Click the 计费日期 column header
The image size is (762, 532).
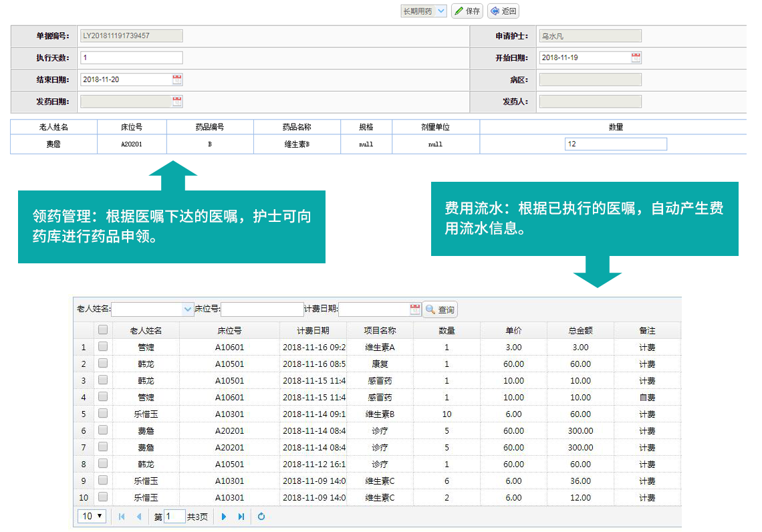[x=313, y=330]
